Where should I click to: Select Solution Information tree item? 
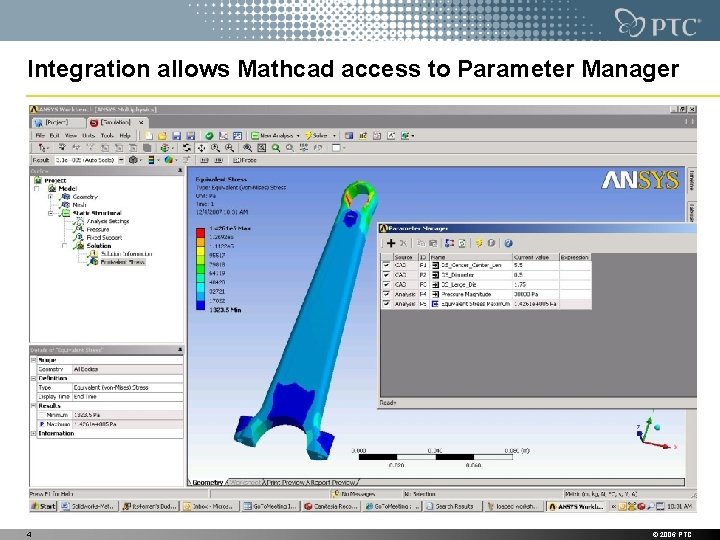[126, 254]
